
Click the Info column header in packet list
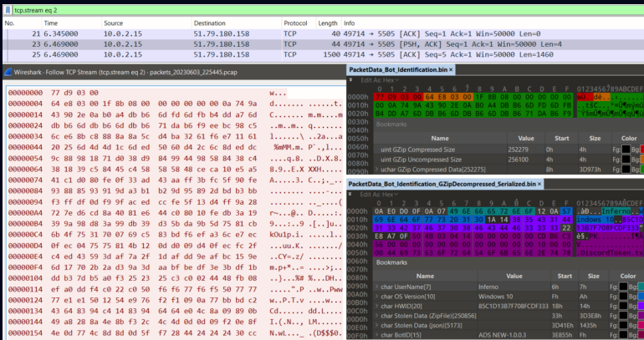pyautogui.click(x=493, y=23)
